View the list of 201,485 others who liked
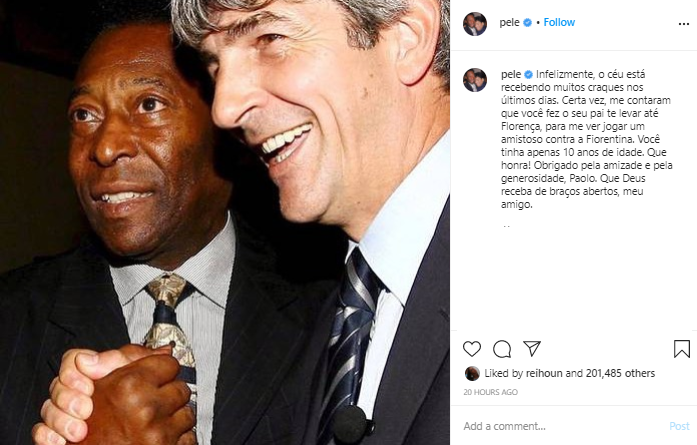 (x=620, y=373)
